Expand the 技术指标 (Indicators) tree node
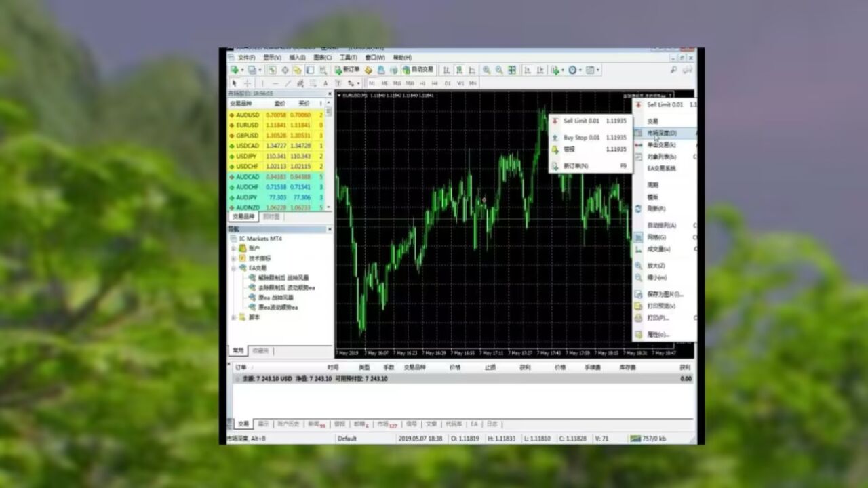This screenshot has width=868, height=488. (x=234, y=258)
